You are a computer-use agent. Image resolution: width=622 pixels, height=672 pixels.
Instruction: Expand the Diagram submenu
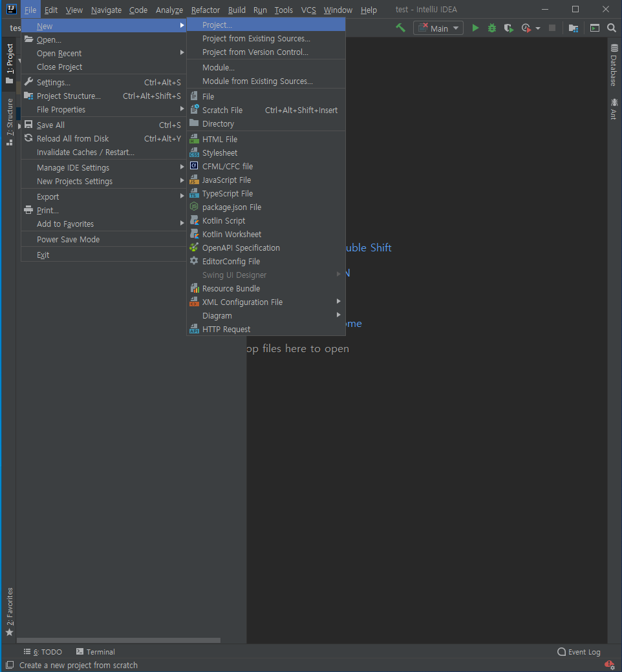tap(266, 316)
